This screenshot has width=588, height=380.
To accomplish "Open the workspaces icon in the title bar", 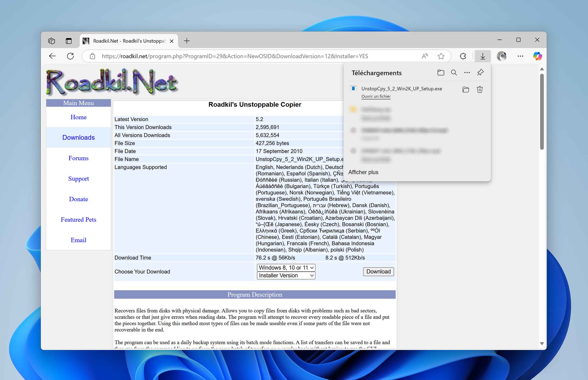I will coord(51,41).
